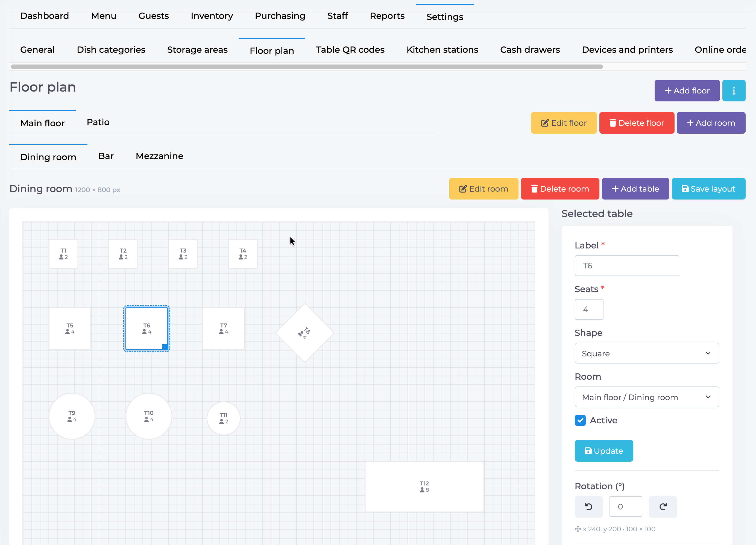Click T6 blue resize handle
Screen dimensions: 756x545
point(165,347)
